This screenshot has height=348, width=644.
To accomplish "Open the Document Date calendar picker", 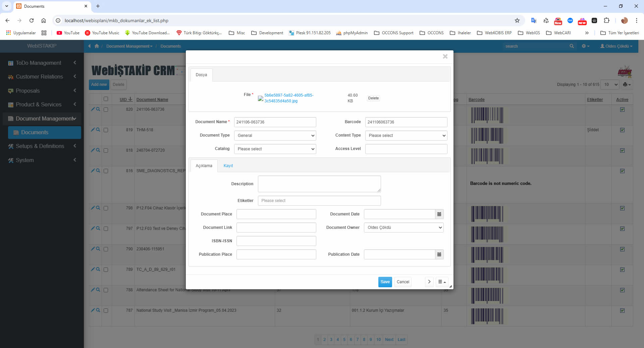I will tap(439, 214).
